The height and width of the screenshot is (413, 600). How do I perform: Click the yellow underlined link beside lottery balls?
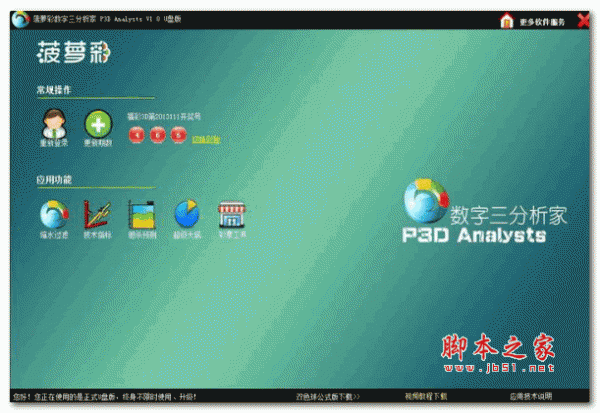(x=206, y=139)
